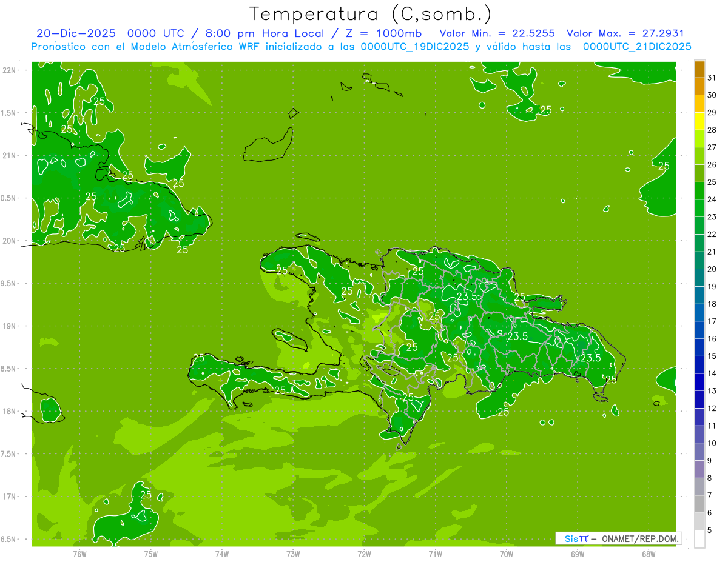
Task: Click the number 31 on the color scale
Action: click(x=712, y=78)
